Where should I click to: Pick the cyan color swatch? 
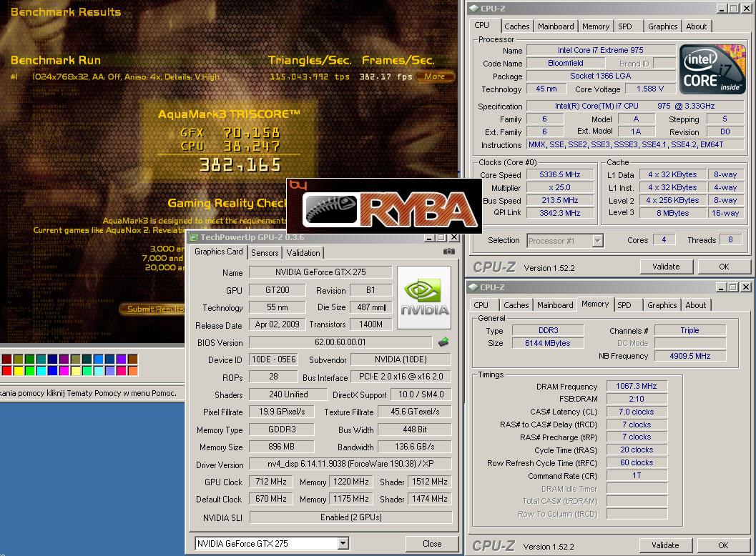pyautogui.click(x=41, y=370)
